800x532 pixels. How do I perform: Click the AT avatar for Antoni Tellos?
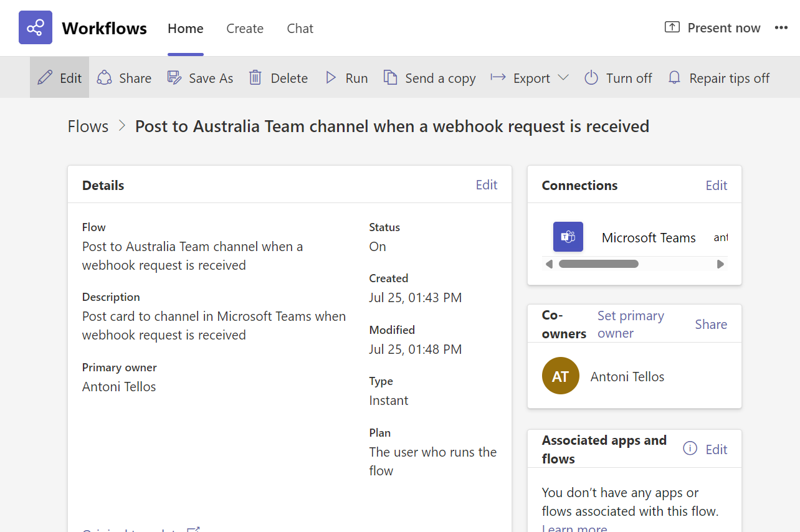561,376
